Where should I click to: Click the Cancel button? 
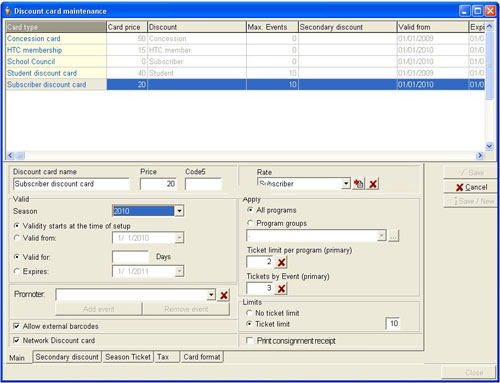(470, 187)
